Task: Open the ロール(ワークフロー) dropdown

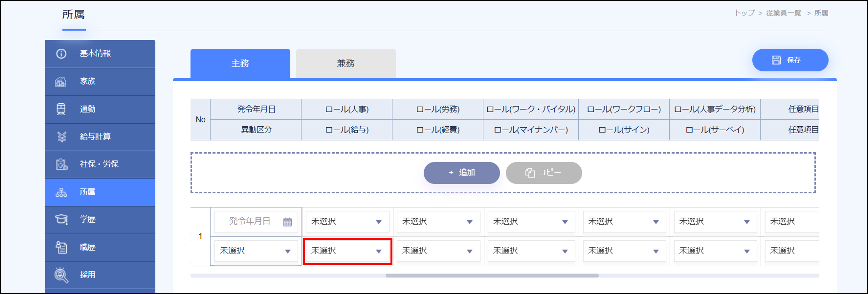Action: (x=625, y=222)
